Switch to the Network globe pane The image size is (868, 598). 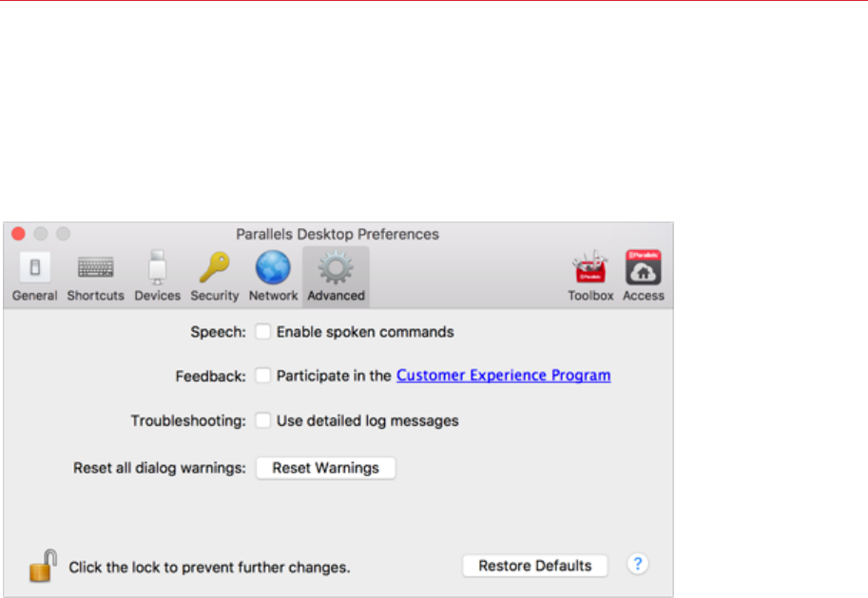coord(274,277)
